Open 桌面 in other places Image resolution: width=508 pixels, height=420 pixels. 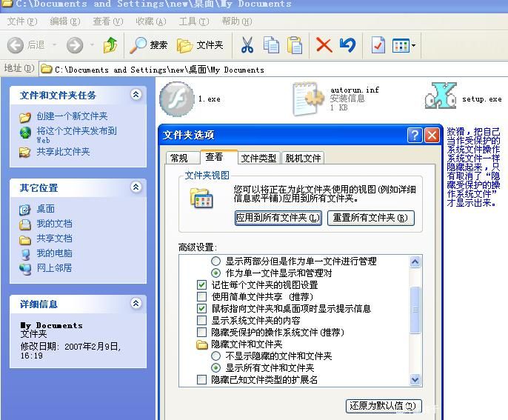(x=45, y=209)
